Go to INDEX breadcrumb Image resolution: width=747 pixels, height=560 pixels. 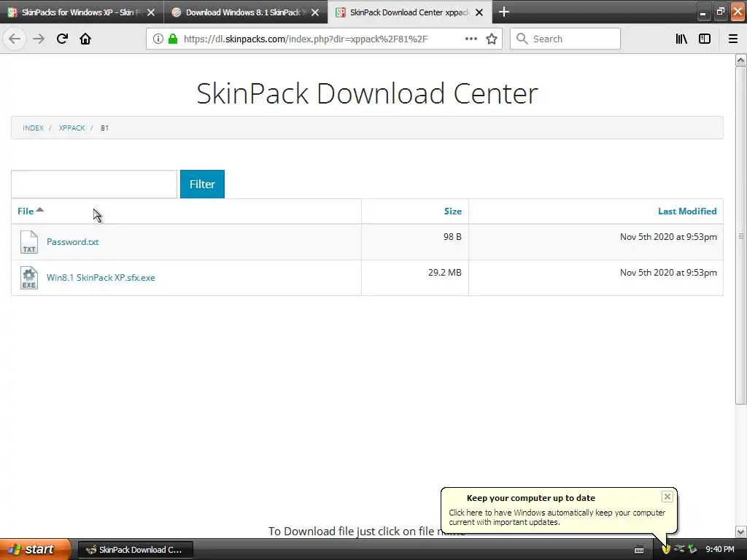coord(33,128)
